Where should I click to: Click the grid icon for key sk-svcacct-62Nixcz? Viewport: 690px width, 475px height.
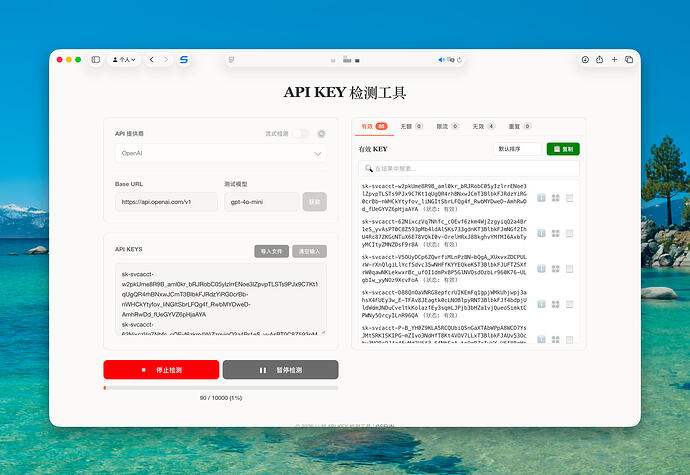[x=556, y=233]
